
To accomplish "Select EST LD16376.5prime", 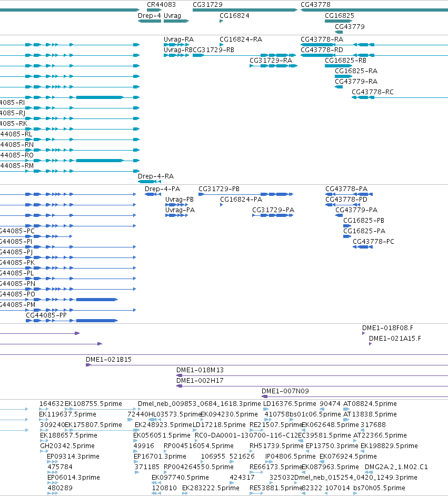I will point(290,404).
